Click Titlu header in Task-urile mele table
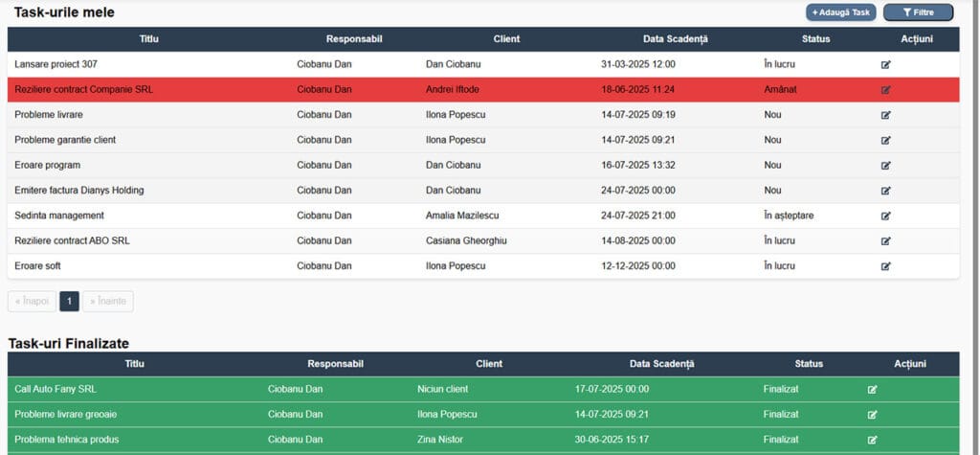 click(148, 39)
